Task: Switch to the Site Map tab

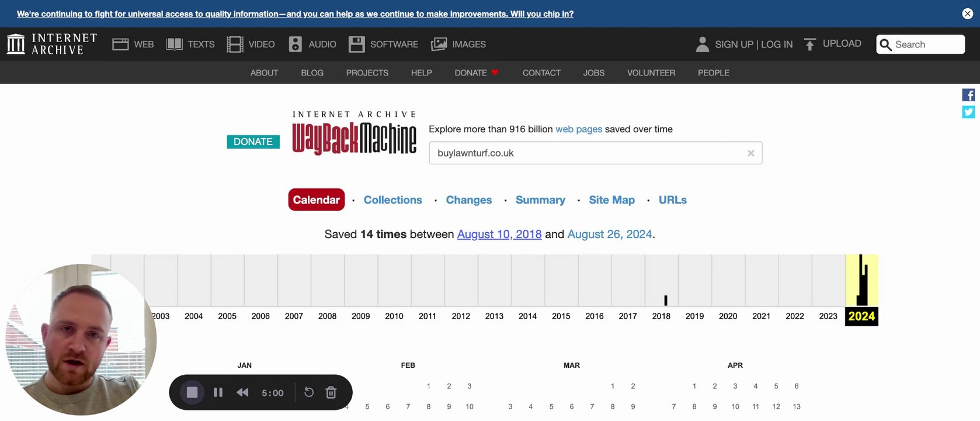Action: [x=612, y=200]
